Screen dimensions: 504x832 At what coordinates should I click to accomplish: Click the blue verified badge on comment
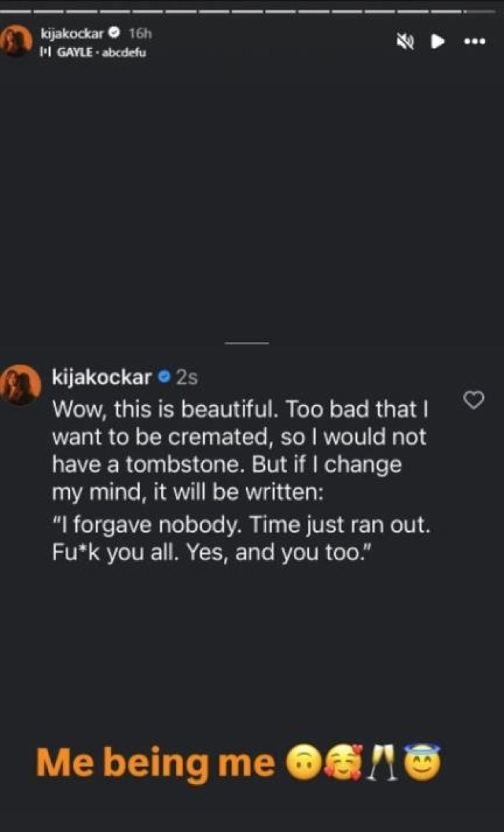pyautogui.click(x=164, y=378)
